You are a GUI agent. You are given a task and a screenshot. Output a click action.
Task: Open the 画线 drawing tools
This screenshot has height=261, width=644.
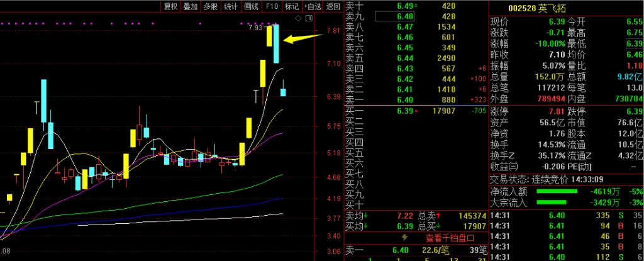251,6
